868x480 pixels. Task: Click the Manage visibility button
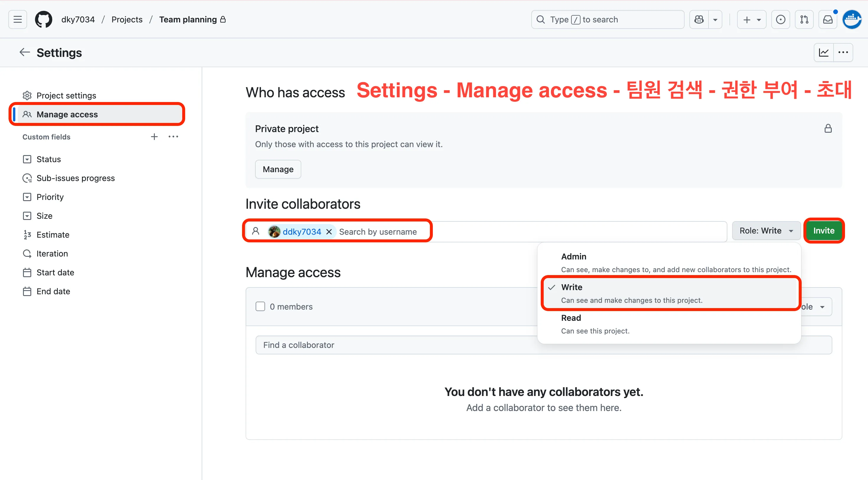pyautogui.click(x=278, y=169)
